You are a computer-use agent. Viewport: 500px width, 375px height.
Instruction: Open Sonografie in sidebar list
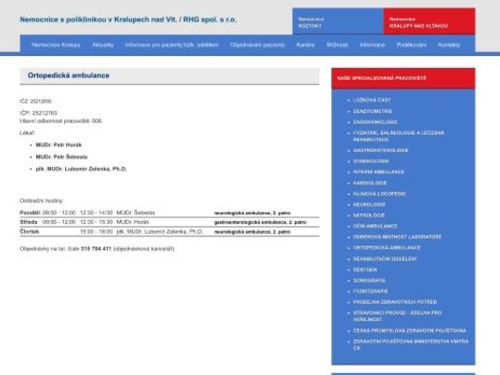click(x=369, y=280)
